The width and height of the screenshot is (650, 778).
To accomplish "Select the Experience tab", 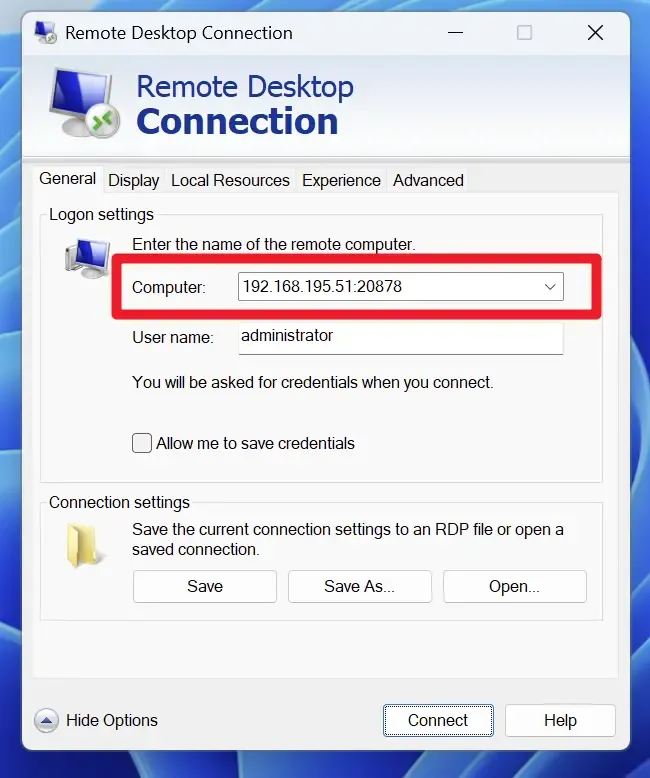I will point(341,180).
